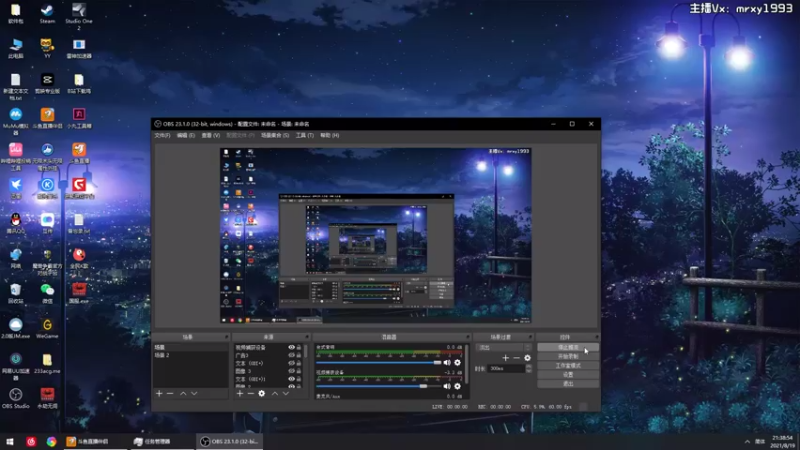Open the 工具(T) menu in OBS
The height and width of the screenshot is (450, 800).
tap(305, 136)
